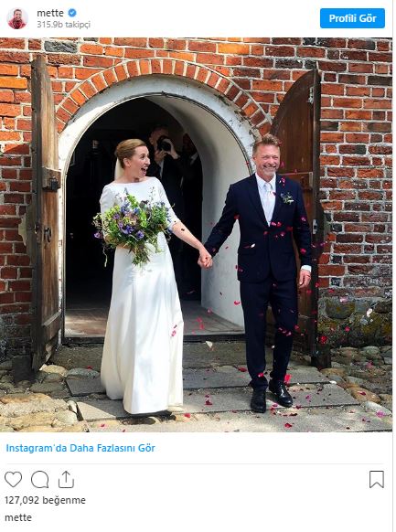This screenshot has width=396, height=532.
Task: Select the mette username in the caption
Action: tap(18, 517)
